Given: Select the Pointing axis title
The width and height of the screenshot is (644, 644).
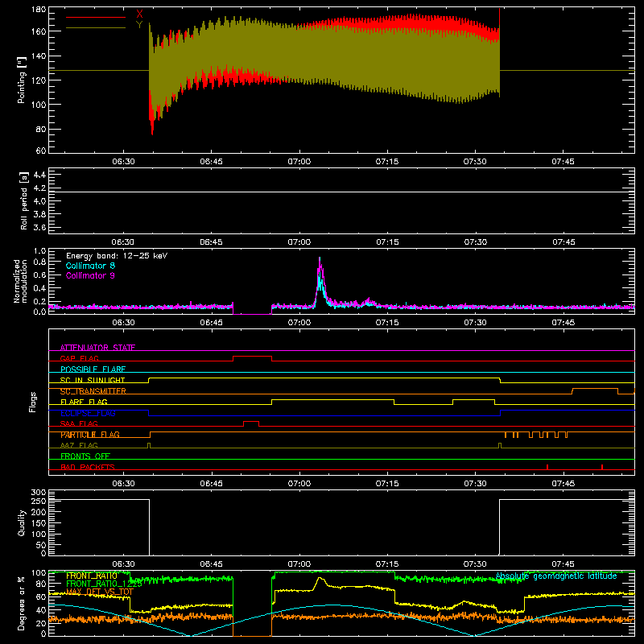Looking at the screenshot, I should point(22,80).
